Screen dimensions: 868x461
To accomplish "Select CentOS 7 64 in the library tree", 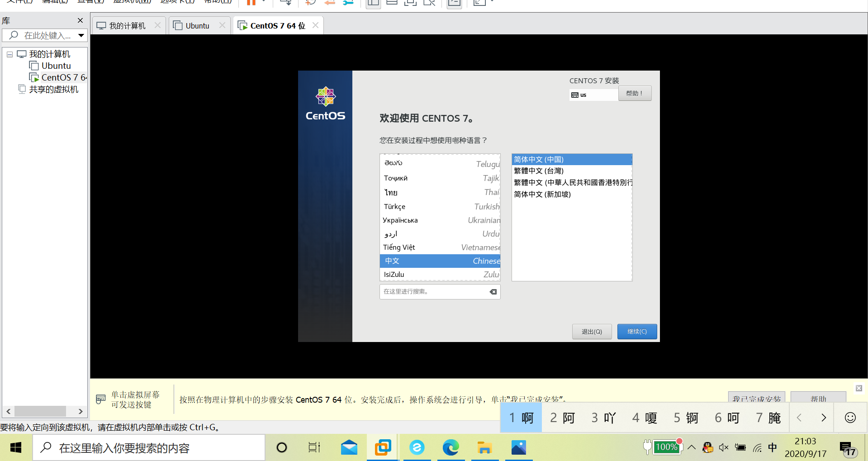I will [58, 78].
